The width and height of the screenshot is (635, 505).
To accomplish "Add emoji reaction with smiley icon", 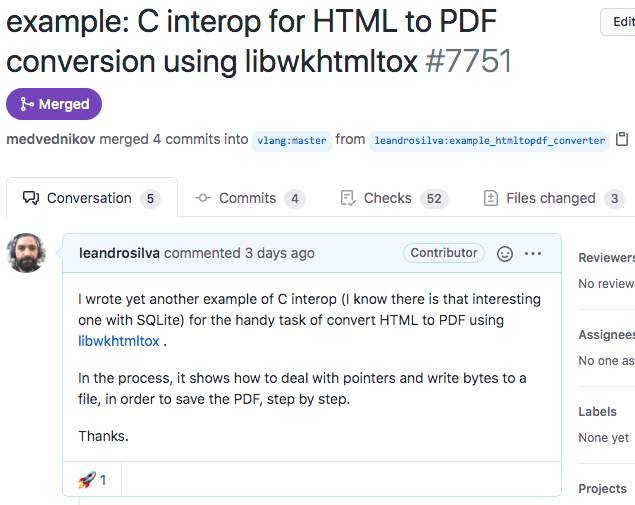I will point(505,254).
